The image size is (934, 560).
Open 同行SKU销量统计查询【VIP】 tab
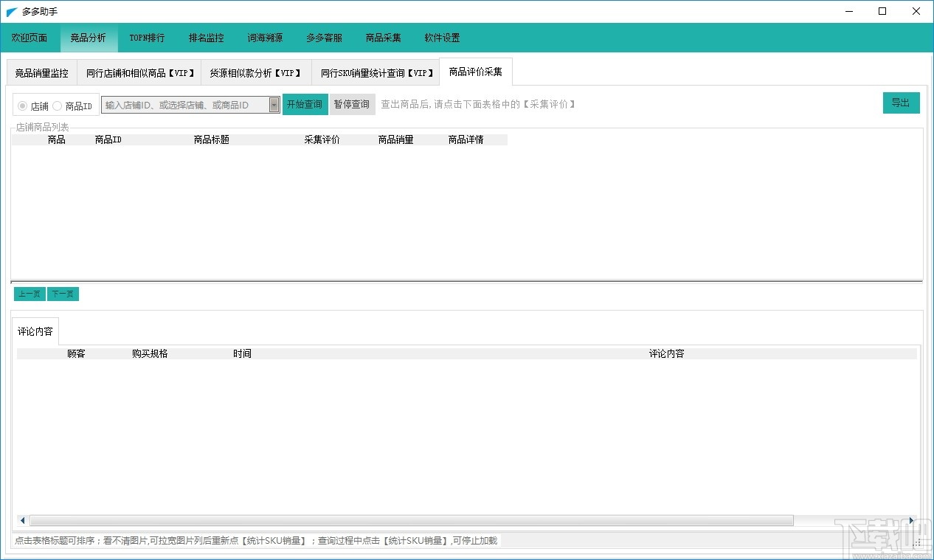pyautogui.click(x=376, y=73)
